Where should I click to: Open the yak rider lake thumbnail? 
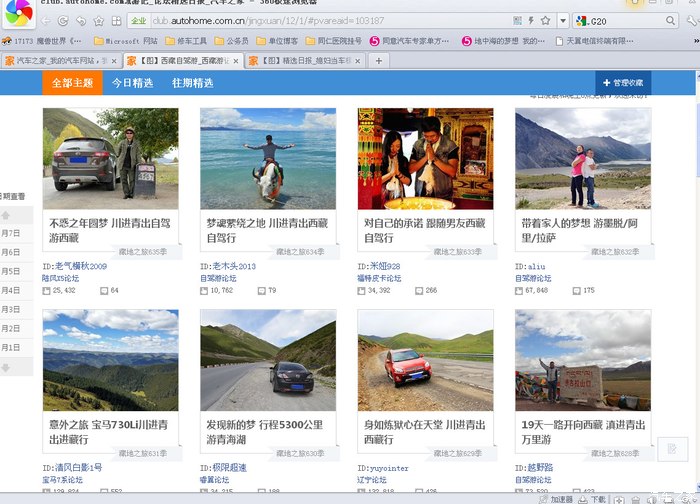(x=267, y=158)
